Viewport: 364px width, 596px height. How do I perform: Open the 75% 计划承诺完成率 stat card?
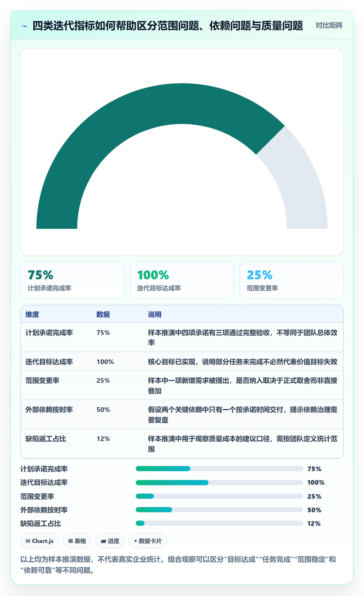[73, 280]
